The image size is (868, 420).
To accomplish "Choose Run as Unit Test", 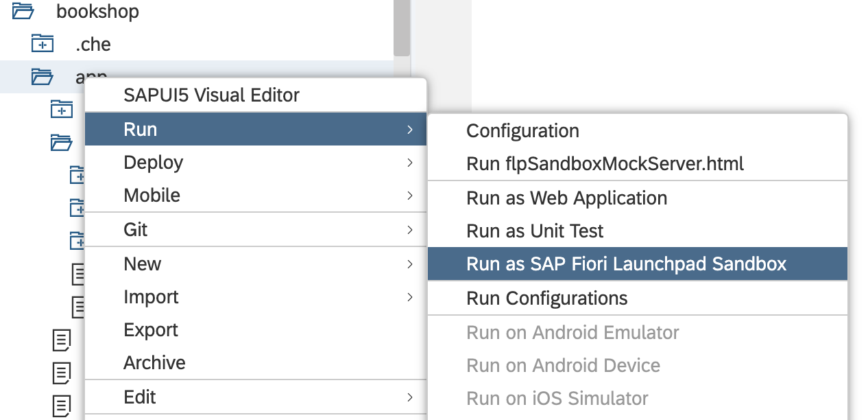I will [x=638, y=231].
